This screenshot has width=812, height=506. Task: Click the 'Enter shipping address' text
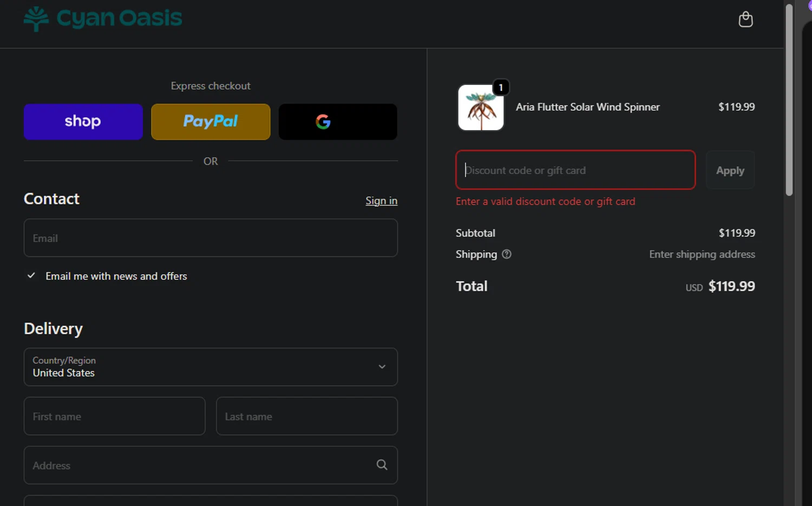702,254
